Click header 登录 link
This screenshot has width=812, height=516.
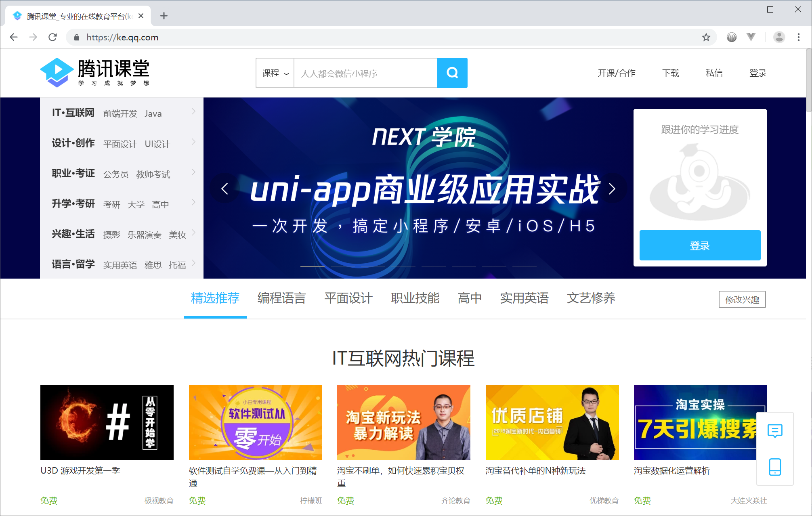pyautogui.click(x=758, y=73)
